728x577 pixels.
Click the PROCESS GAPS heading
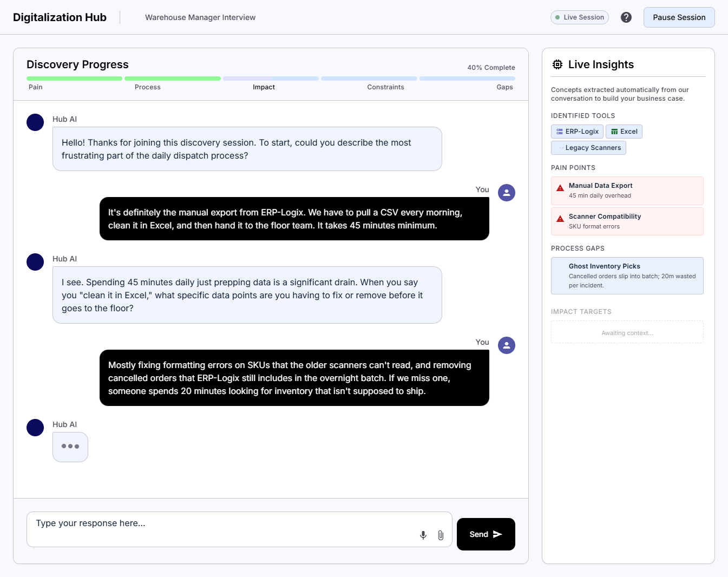[x=578, y=248]
